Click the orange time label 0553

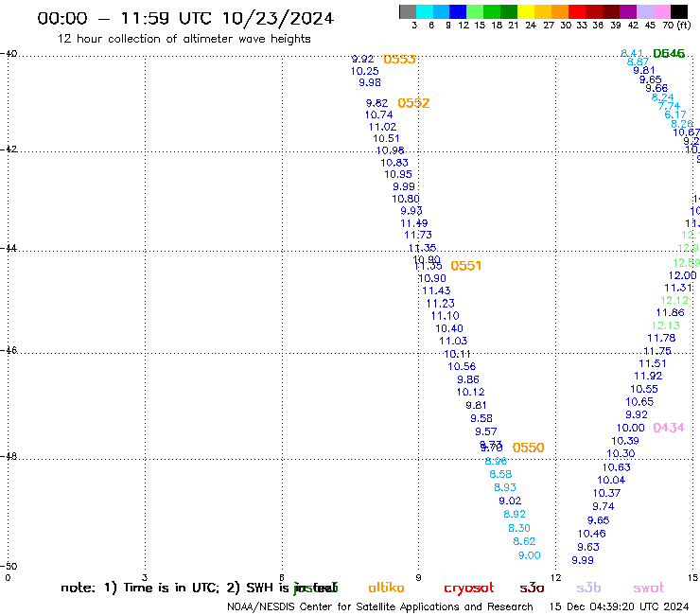(x=399, y=60)
